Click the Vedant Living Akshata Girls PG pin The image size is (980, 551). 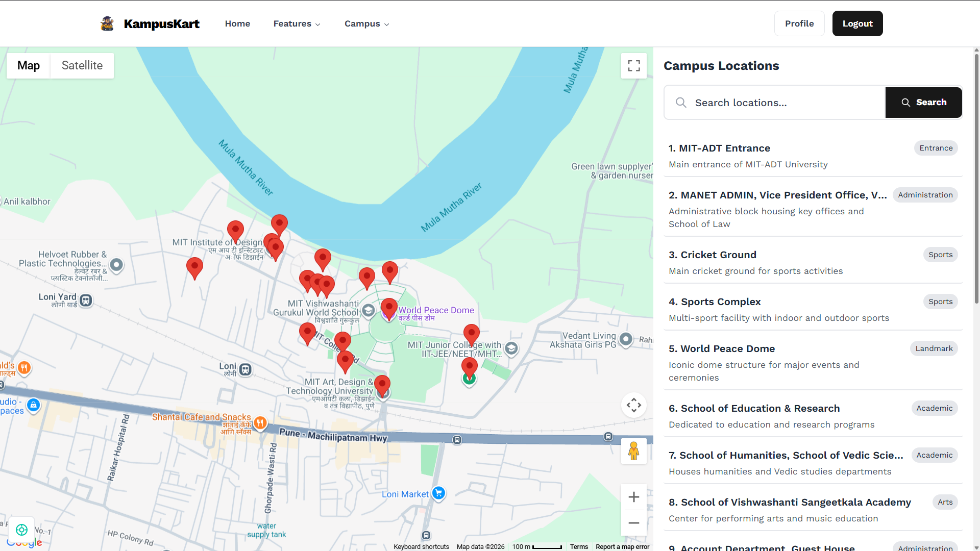626,339
